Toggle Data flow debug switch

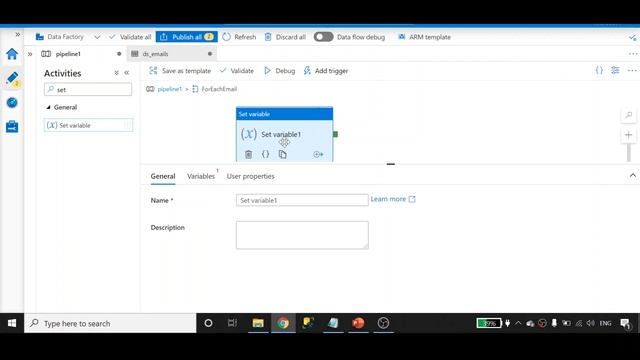(323, 37)
